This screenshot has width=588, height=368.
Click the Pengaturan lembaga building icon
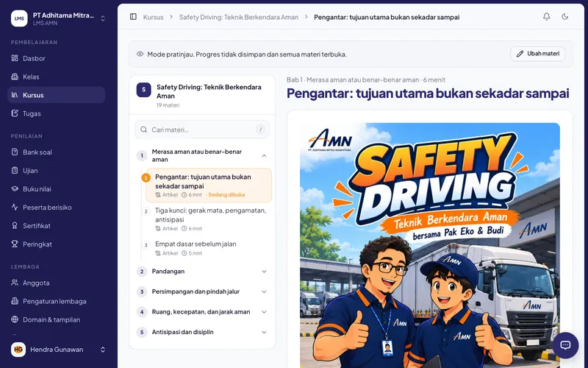coord(15,301)
